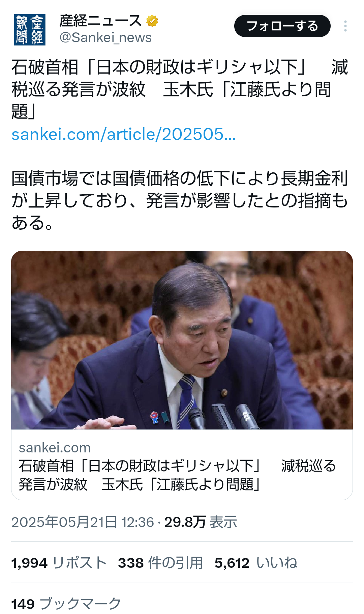Show the 5,612 いいね likes list
The height and width of the screenshot is (614, 364).
click(256, 563)
